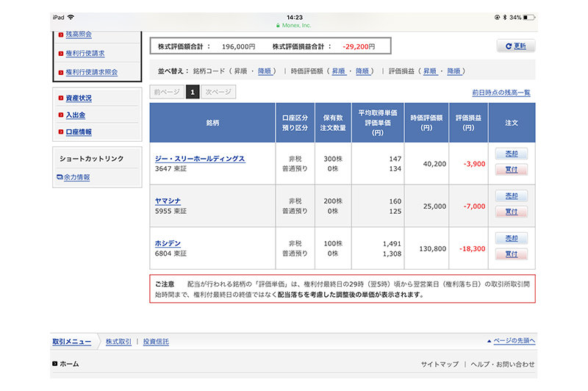588x391 pixels.
Task: Sort 銘柄コード by 降順
Action: [265, 71]
